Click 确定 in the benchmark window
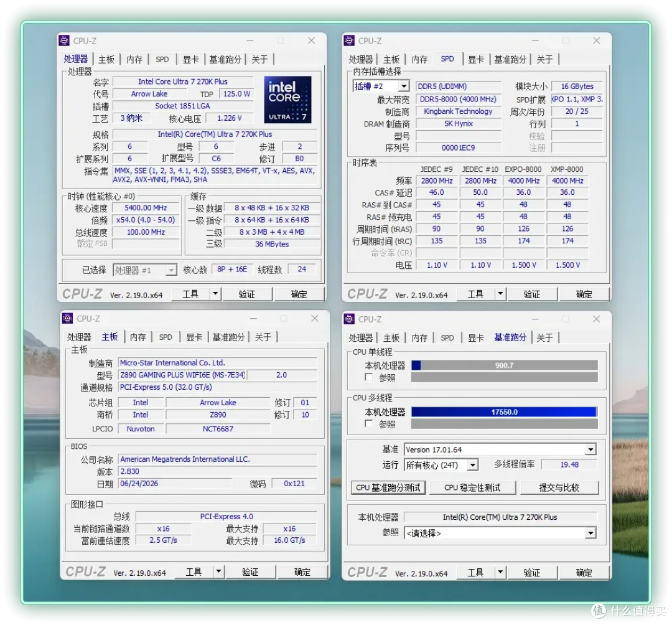Viewport: 672px width, 625px height. [584, 572]
